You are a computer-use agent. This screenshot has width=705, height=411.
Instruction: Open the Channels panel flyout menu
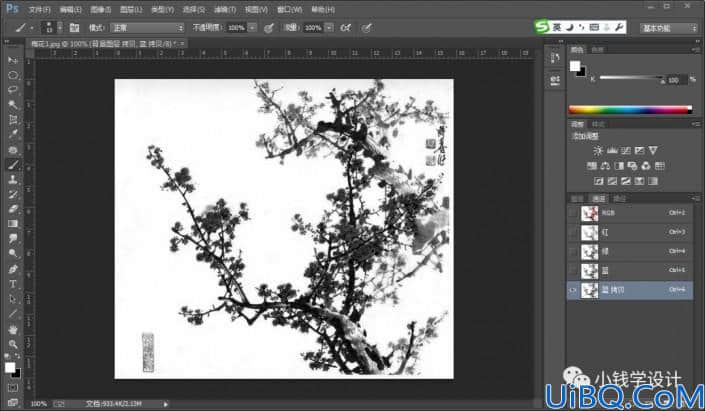coord(696,198)
